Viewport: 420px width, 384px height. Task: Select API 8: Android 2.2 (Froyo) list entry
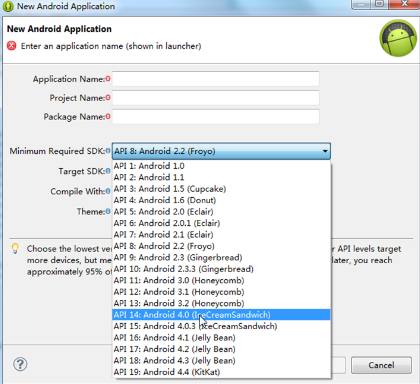pyautogui.click(x=221, y=246)
